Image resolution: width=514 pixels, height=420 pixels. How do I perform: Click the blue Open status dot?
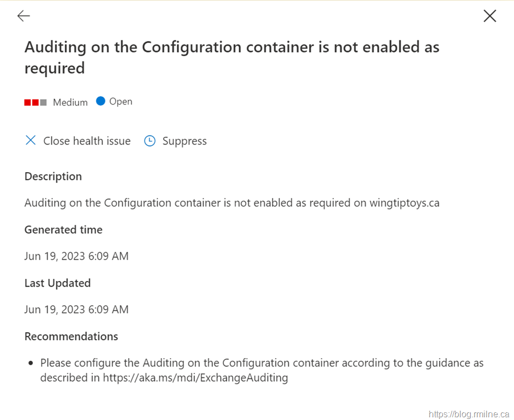pyautogui.click(x=100, y=101)
